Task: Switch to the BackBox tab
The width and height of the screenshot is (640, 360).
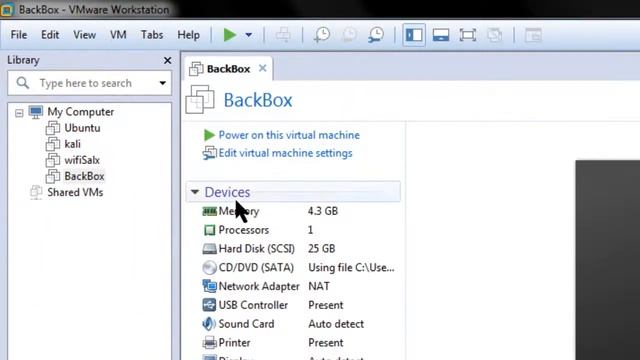Action: pos(228,69)
